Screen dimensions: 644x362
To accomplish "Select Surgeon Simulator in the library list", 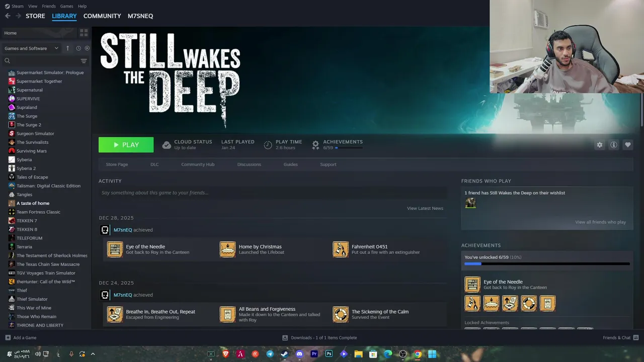I will tap(35, 134).
